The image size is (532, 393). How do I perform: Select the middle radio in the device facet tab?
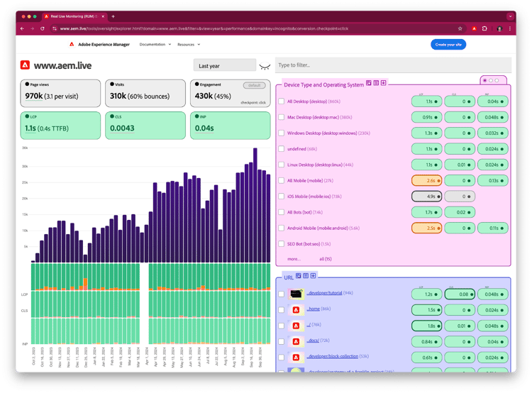pos(491,80)
